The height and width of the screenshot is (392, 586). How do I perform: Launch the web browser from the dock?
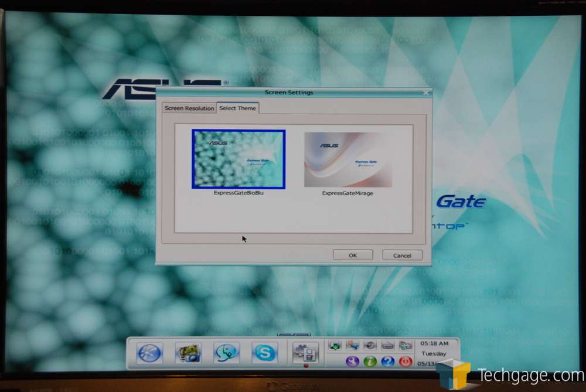(149, 353)
